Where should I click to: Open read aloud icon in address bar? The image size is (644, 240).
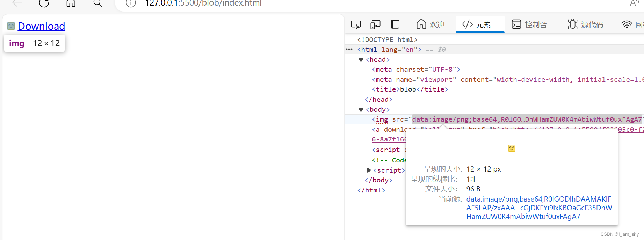click(635, 3)
